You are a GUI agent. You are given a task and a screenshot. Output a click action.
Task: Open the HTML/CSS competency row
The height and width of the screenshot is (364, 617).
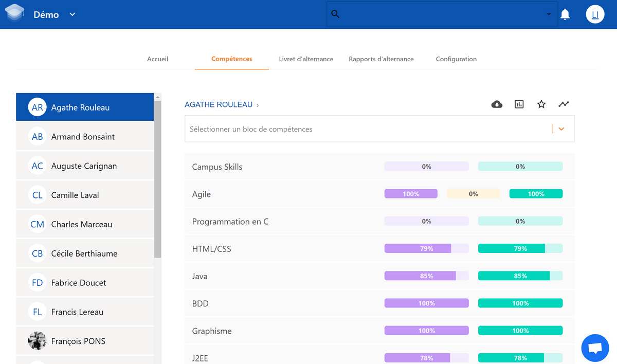coord(379,249)
